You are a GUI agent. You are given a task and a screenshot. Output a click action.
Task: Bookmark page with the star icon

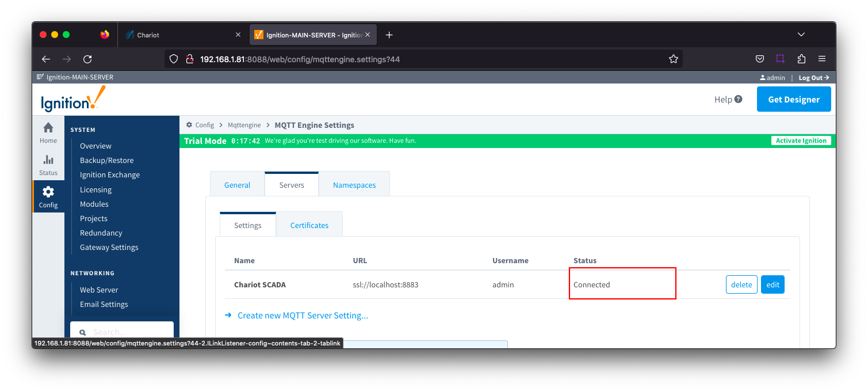[x=673, y=59]
